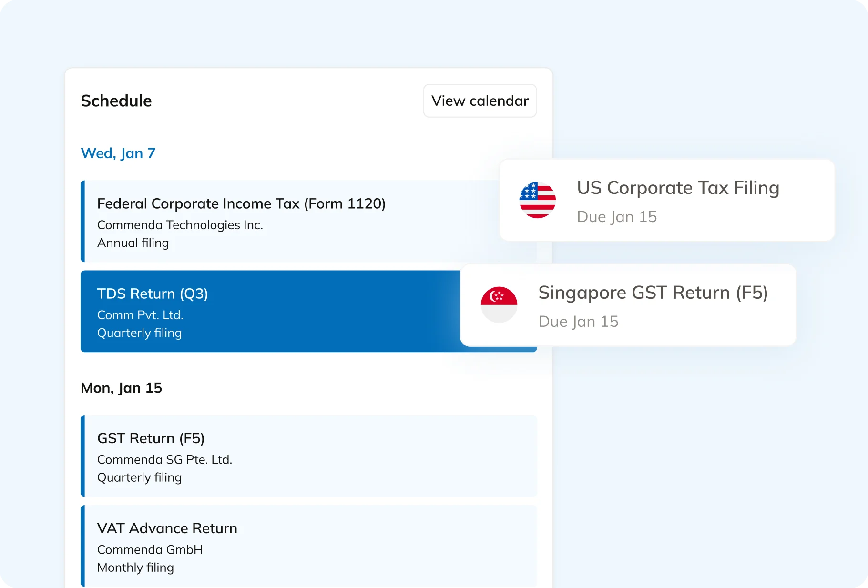Viewport: 868px width, 588px height.
Task: Open the US Corporate Tax Filing notification
Action: 666,200
